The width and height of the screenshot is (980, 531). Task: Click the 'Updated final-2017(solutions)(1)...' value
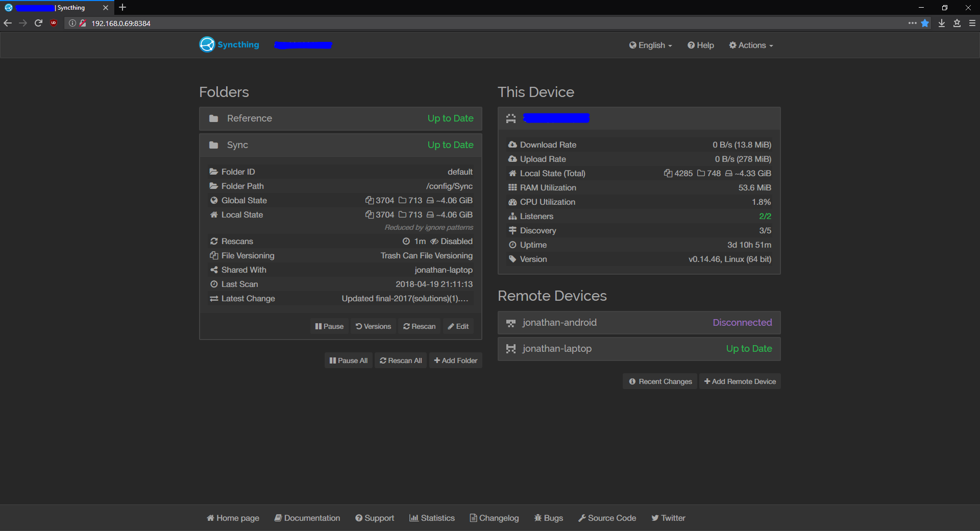[405, 299]
